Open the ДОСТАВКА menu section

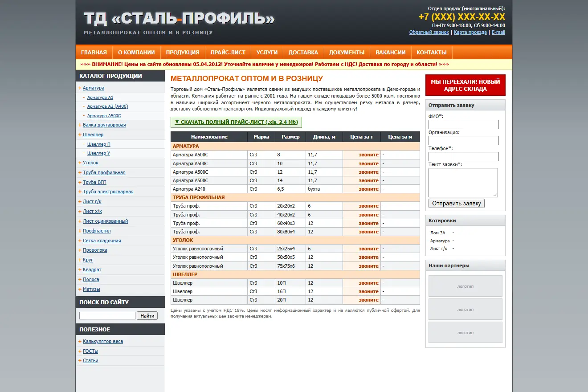click(x=303, y=53)
